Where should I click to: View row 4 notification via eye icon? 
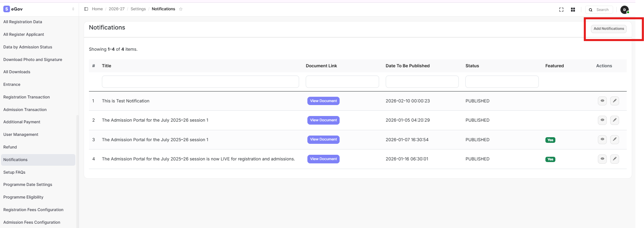point(602,159)
